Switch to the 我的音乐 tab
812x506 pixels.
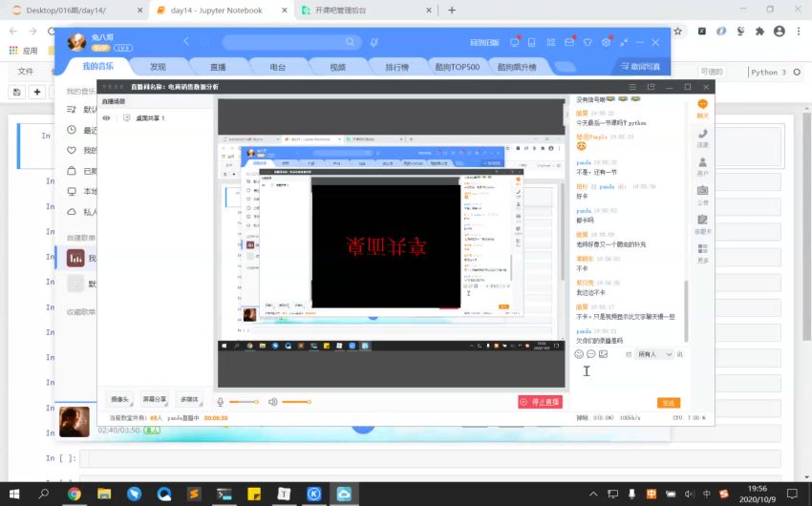(x=97, y=66)
